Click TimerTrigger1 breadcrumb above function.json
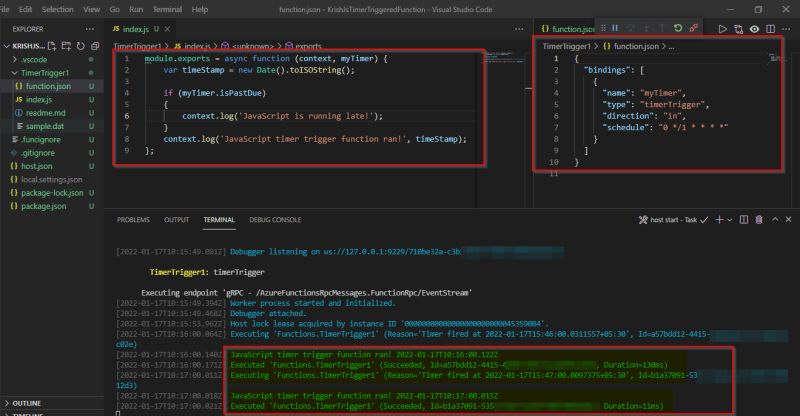 click(x=566, y=46)
